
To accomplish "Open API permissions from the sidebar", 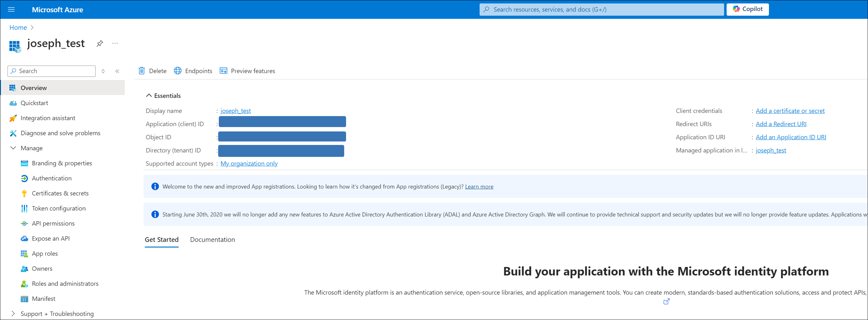I will point(53,223).
